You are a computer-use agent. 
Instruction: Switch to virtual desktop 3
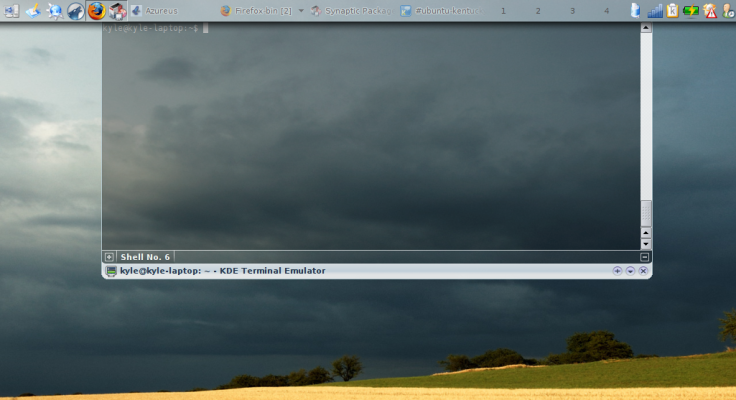(572, 11)
